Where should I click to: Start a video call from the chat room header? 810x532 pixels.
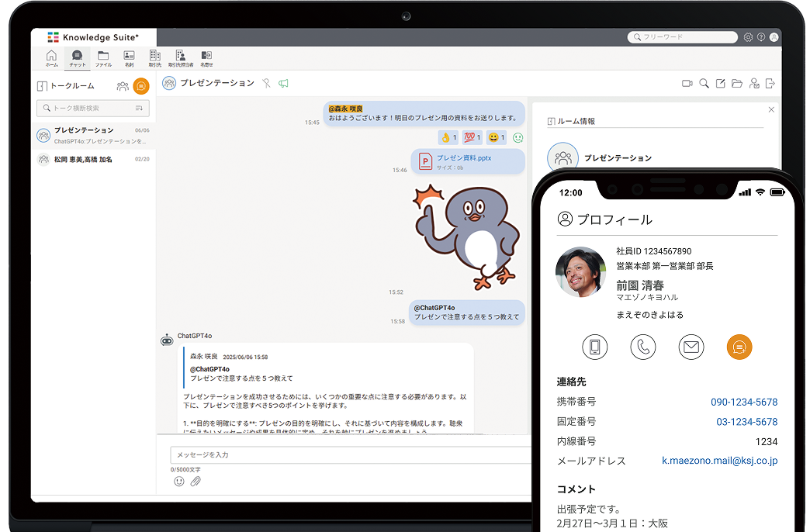coord(687,83)
